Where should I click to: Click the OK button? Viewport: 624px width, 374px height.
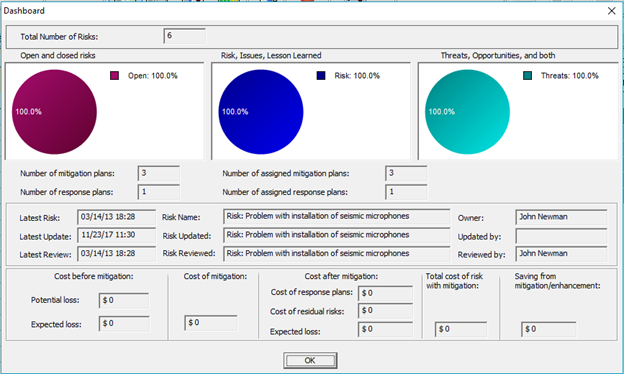(310, 360)
